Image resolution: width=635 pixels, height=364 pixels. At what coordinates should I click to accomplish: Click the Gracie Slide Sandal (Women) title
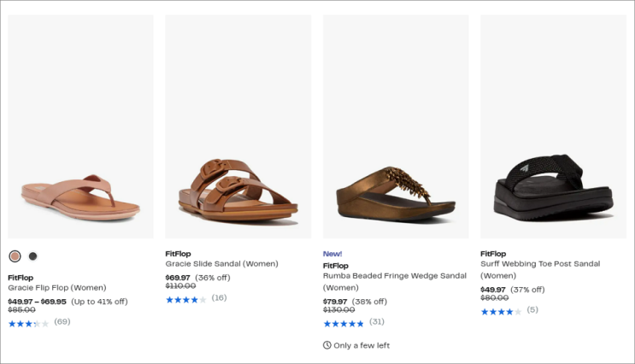tap(221, 264)
